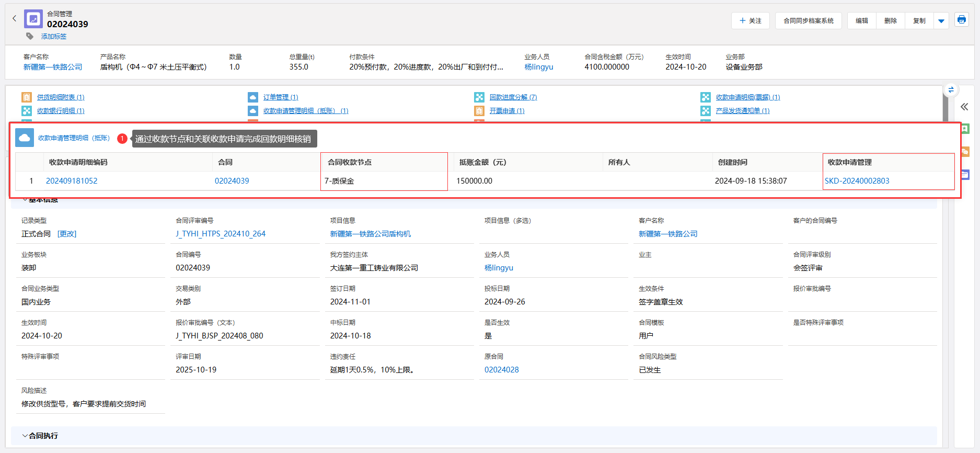
Task: Collapse the right sidebar with double-chevron icon
Action: click(x=964, y=107)
